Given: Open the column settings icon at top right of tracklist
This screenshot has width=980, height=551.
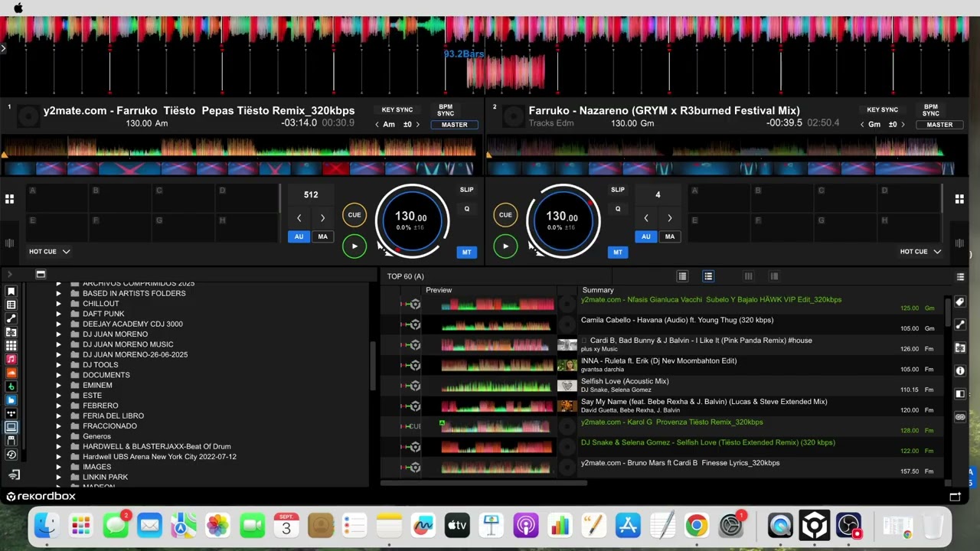Looking at the screenshot, I should [x=960, y=277].
